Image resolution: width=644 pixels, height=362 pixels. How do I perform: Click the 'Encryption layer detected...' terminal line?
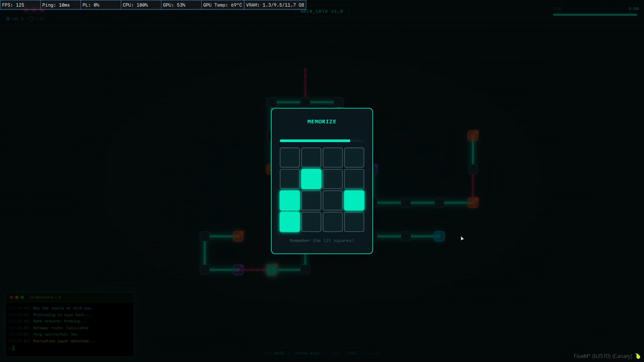(64, 341)
